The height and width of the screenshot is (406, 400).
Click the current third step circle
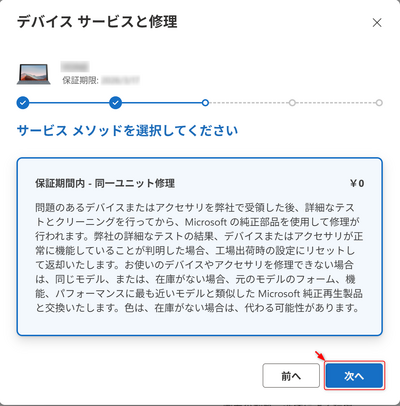pyautogui.click(x=205, y=103)
